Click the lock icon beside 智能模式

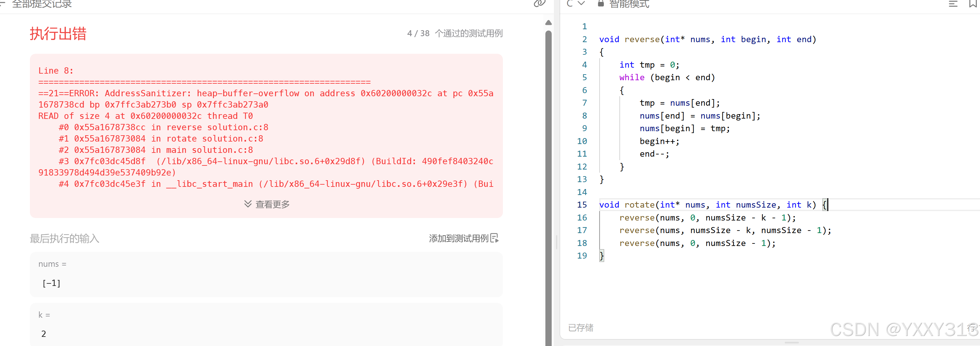pyautogui.click(x=601, y=3)
